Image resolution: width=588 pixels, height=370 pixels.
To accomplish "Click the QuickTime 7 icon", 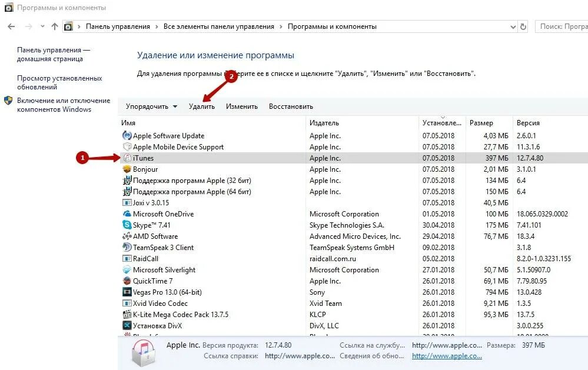I will (127, 281).
